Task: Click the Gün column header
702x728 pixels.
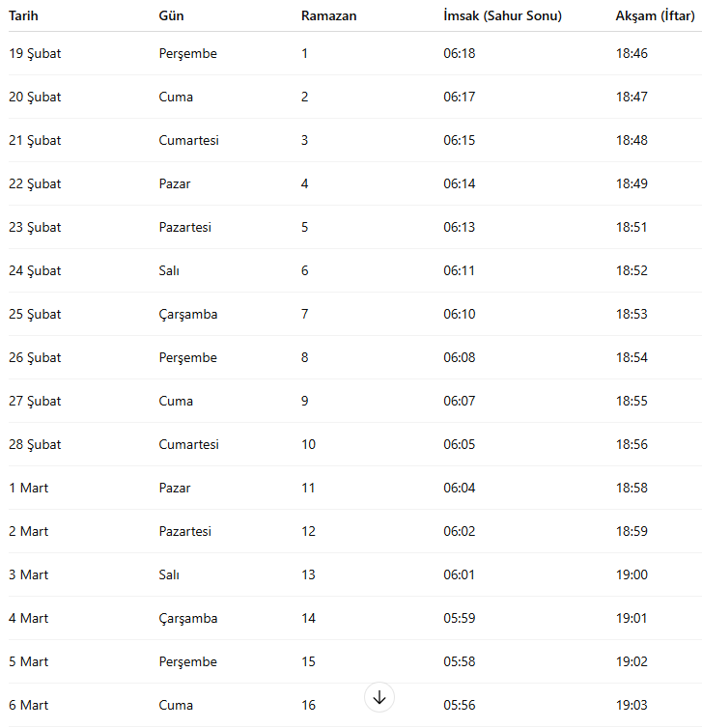Action: (171, 15)
